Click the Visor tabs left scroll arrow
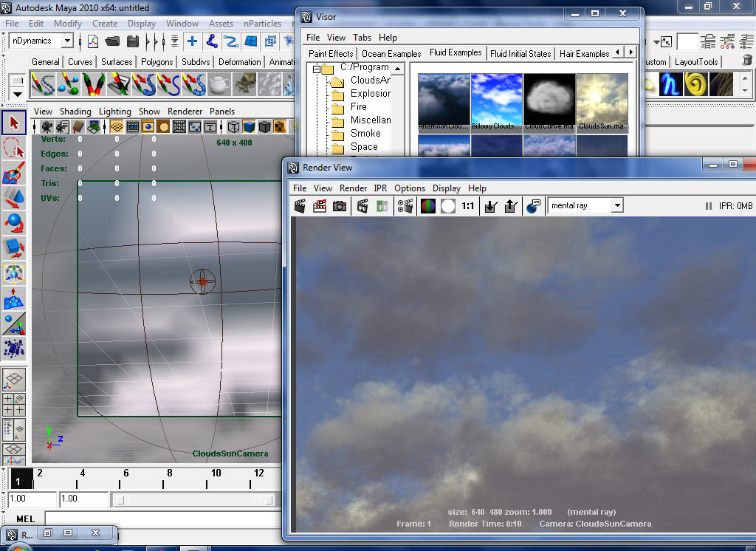Viewport: 756px width, 551px height. click(618, 52)
